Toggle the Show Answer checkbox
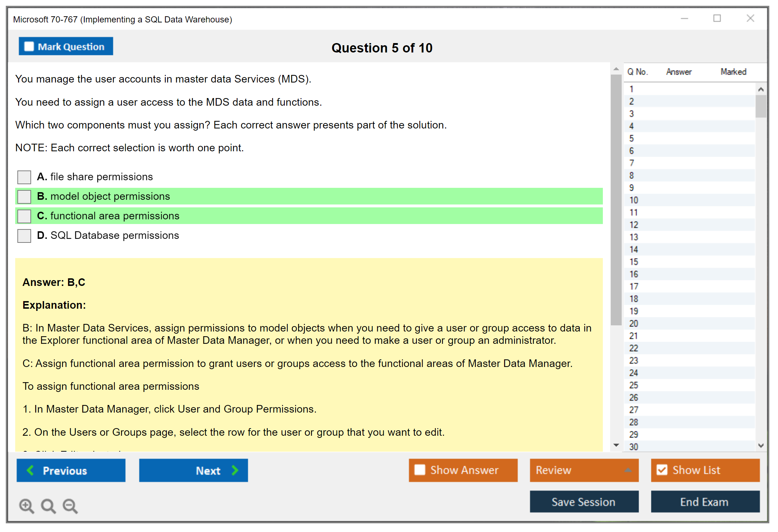 [420, 470]
